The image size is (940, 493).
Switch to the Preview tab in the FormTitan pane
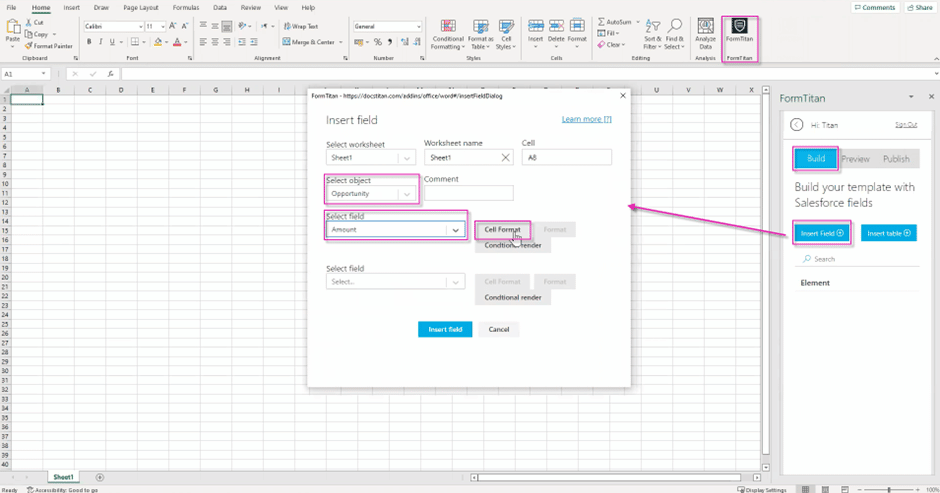pyautogui.click(x=855, y=159)
